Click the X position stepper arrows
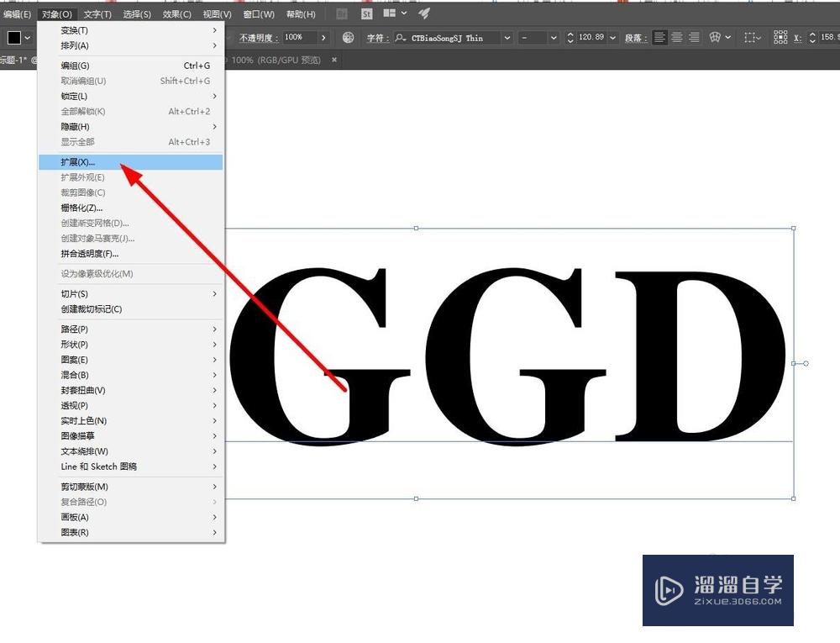 coord(812,38)
